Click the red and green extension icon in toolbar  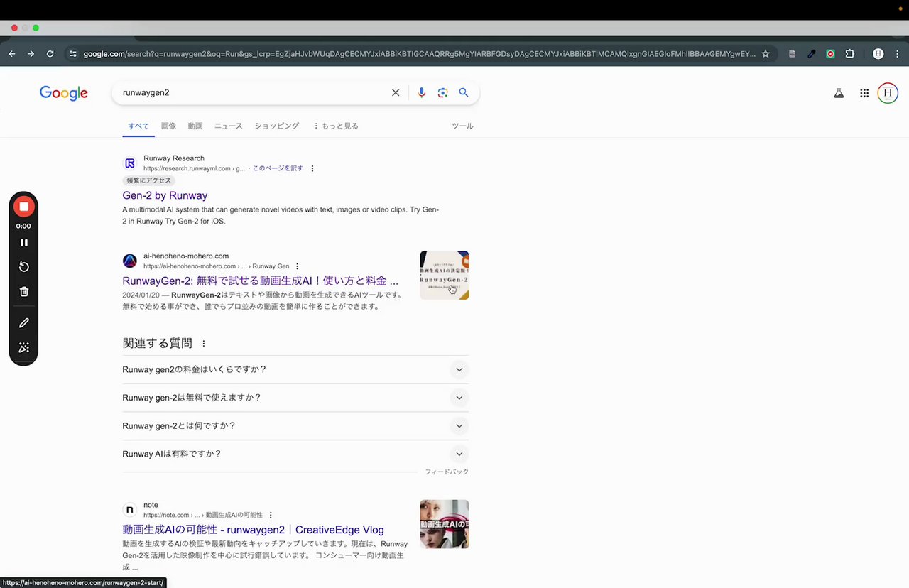pyautogui.click(x=830, y=53)
